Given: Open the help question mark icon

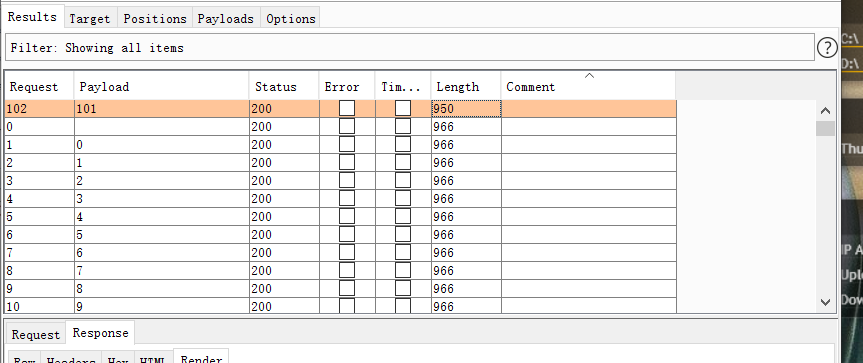Looking at the screenshot, I should (x=827, y=48).
